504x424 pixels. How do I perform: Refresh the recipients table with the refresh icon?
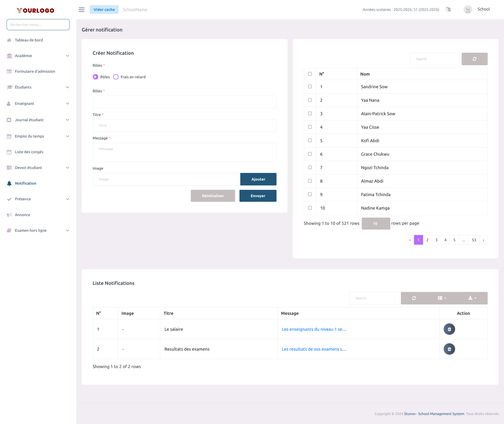click(x=474, y=59)
